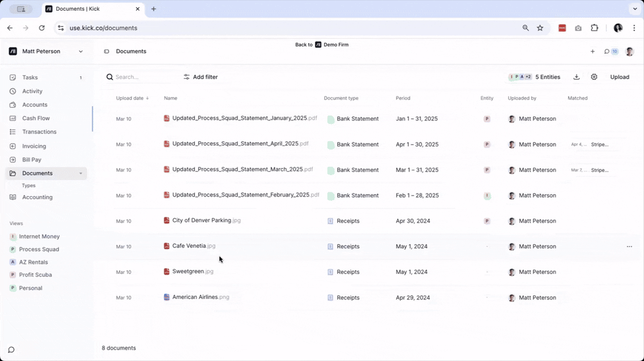Open the Activity section

pos(13,91)
